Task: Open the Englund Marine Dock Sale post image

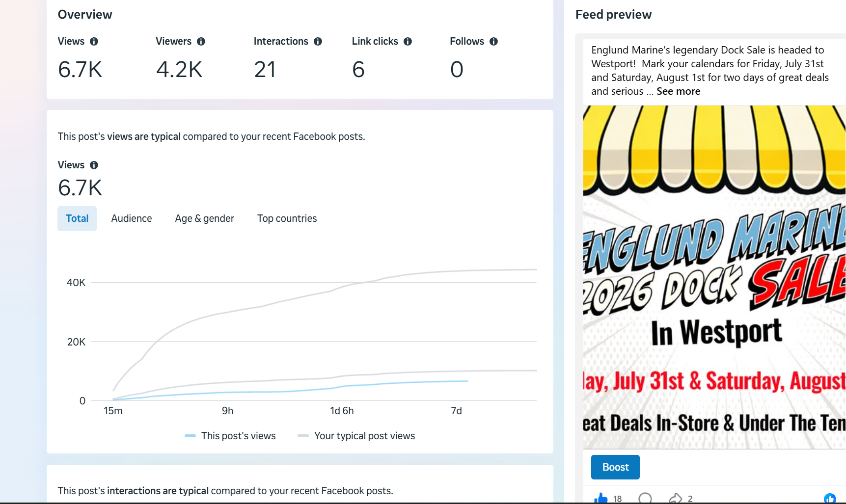Action: (714, 277)
